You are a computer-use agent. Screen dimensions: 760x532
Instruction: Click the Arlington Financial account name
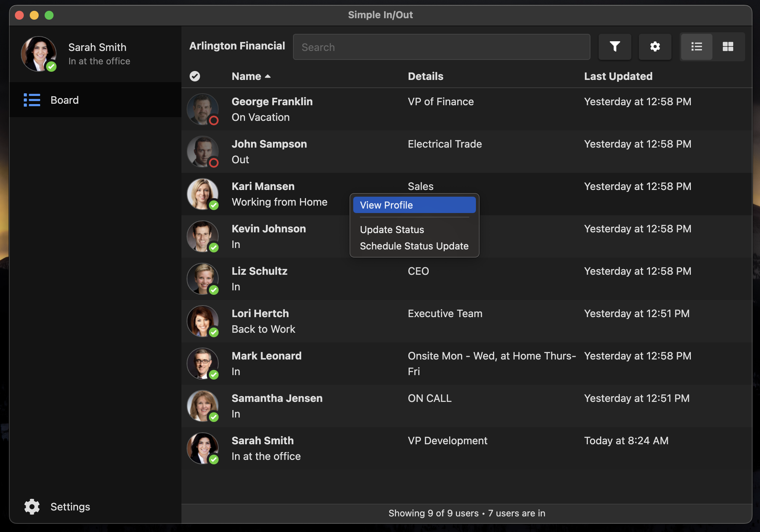coord(237,47)
